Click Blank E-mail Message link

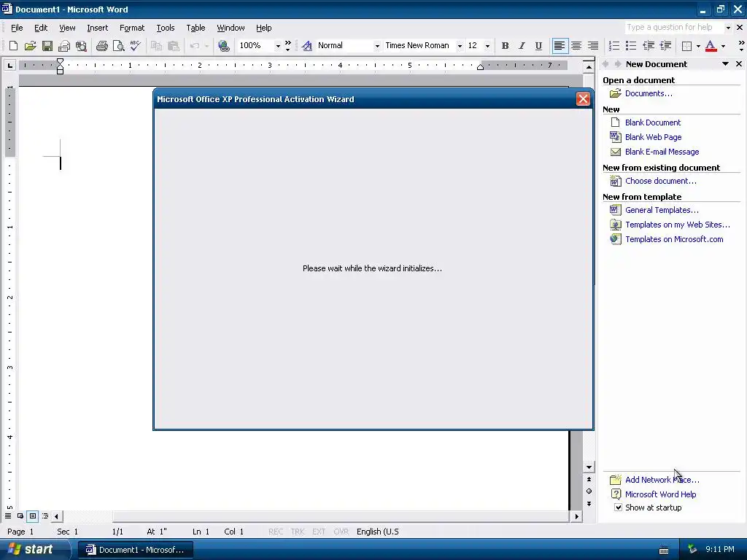(x=662, y=152)
